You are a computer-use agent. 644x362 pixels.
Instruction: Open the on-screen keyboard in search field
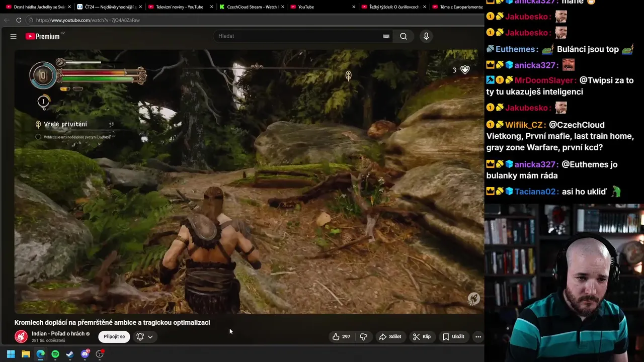[386, 36]
